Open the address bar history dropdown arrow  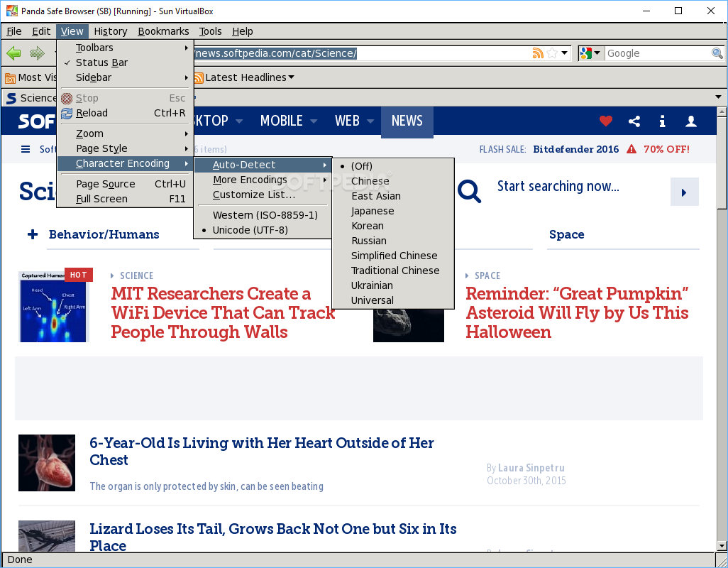564,53
